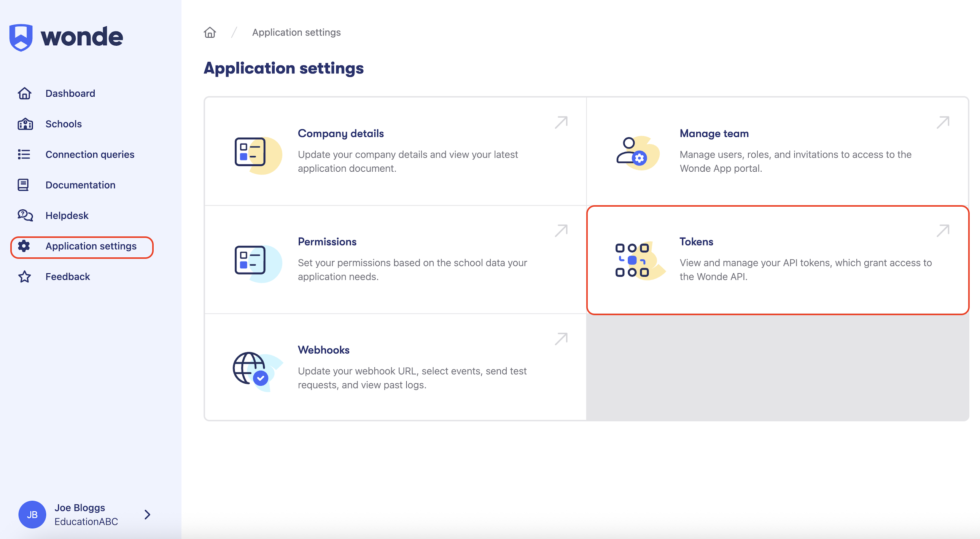Open the Webhooks title link
Viewport: 980px width, 539px height.
323,350
